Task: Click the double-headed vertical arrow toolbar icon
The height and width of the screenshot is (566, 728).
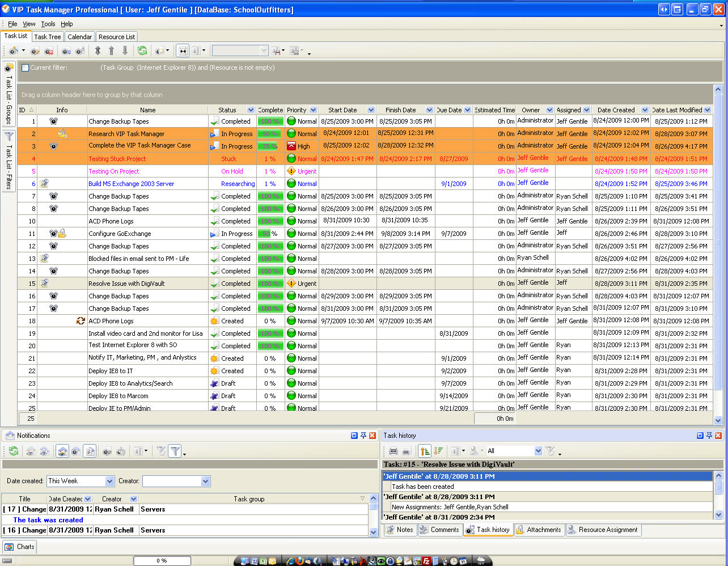Action: 98,51
